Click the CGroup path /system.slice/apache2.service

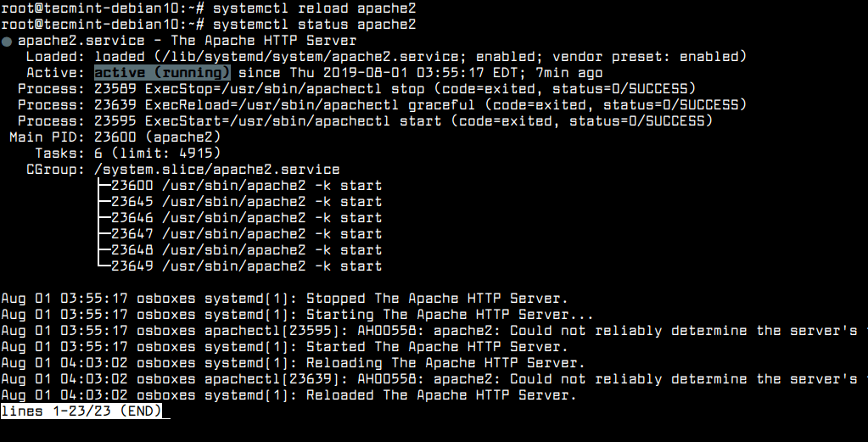[x=216, y=170]
